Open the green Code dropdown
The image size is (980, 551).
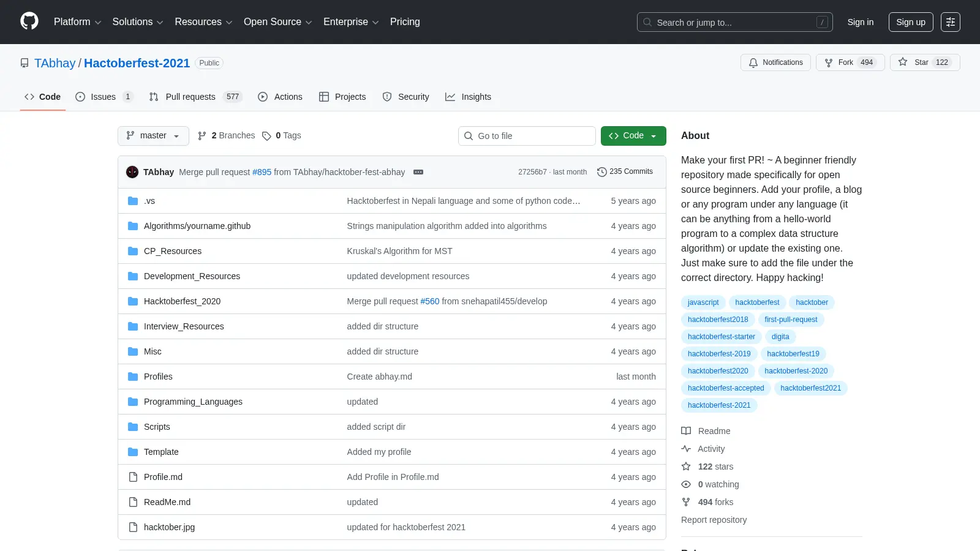tap(633, 136)
